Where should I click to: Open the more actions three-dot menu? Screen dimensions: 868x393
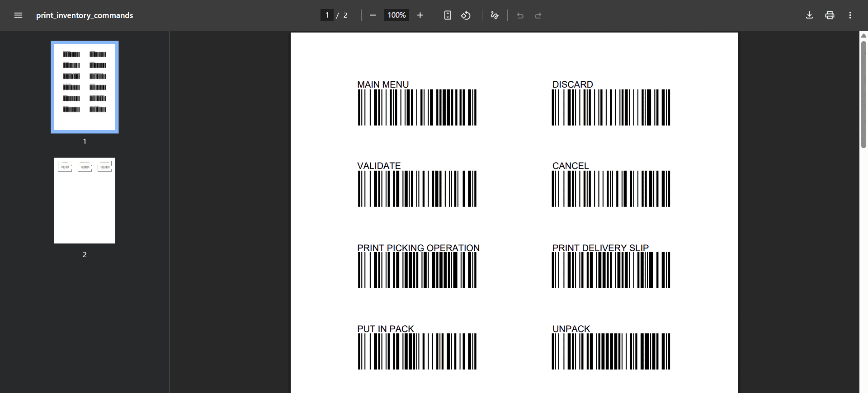tap(850, 15)
